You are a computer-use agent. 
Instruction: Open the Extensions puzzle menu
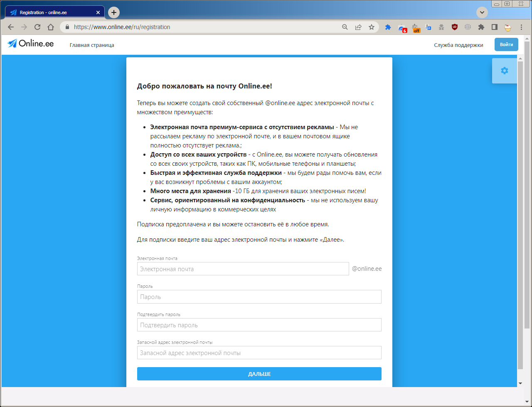coord(481,27)
